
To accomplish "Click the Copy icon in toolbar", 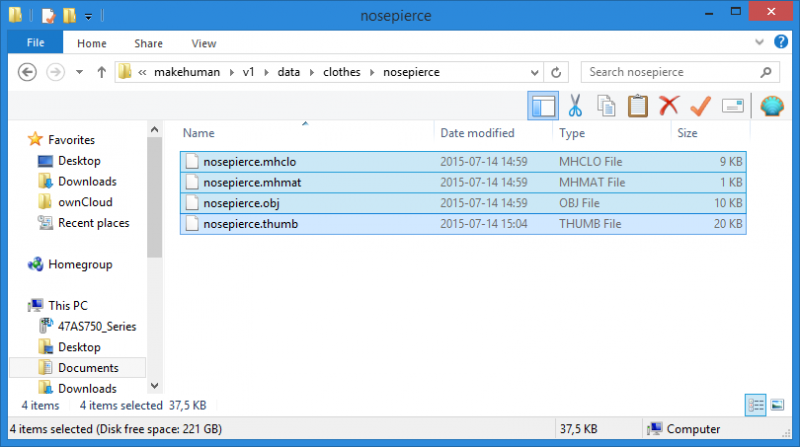I will click(x=606, y=106).
